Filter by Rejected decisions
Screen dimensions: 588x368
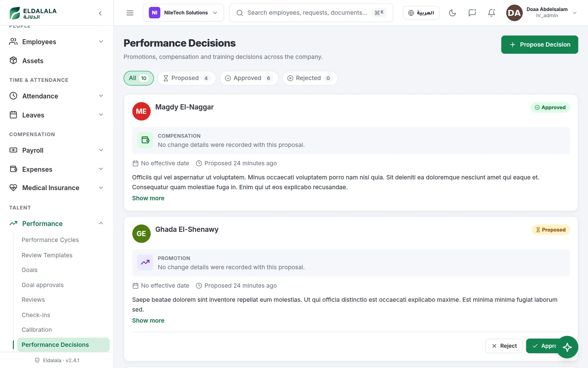click(310, 78)
